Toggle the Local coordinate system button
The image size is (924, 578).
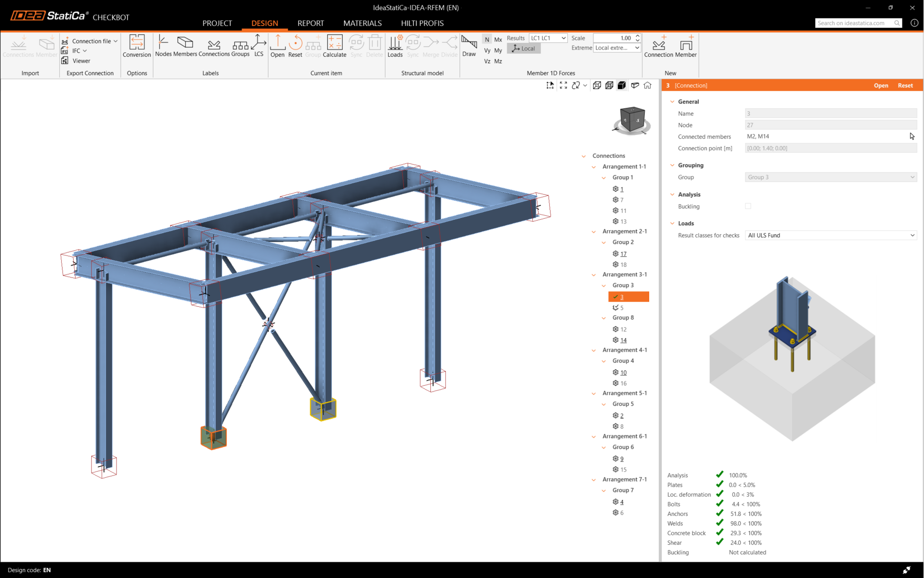pos(524,48)
